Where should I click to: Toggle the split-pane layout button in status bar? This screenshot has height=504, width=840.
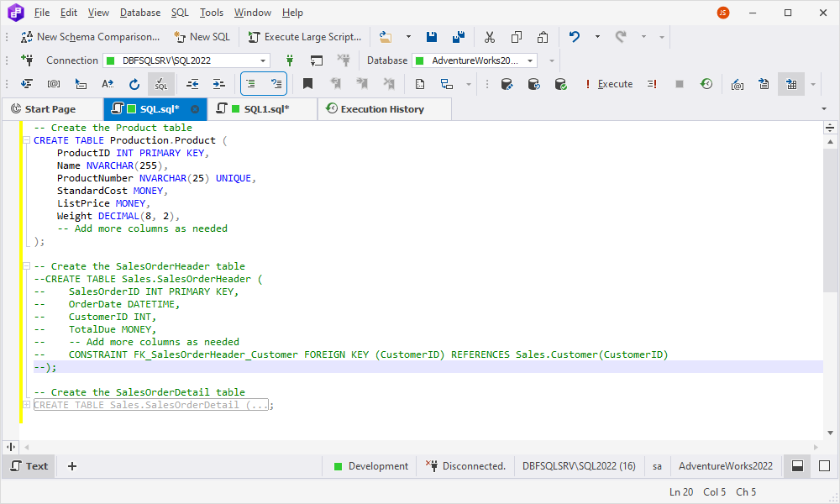point(798,466)
